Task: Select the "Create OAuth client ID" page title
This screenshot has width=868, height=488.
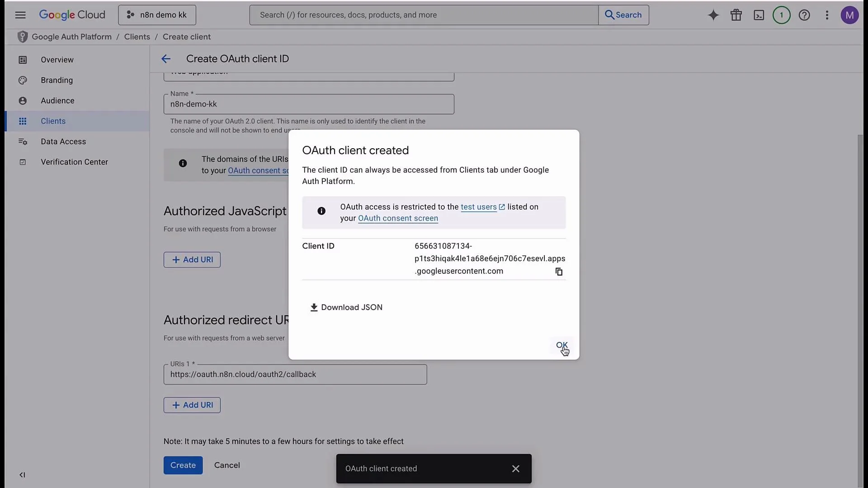Action: click(237, 59)
